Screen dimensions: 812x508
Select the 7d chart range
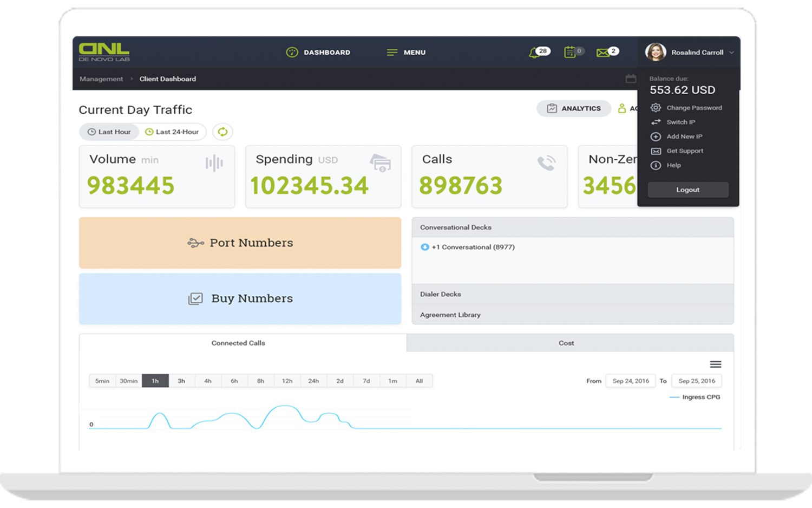[x=366, y=381]
